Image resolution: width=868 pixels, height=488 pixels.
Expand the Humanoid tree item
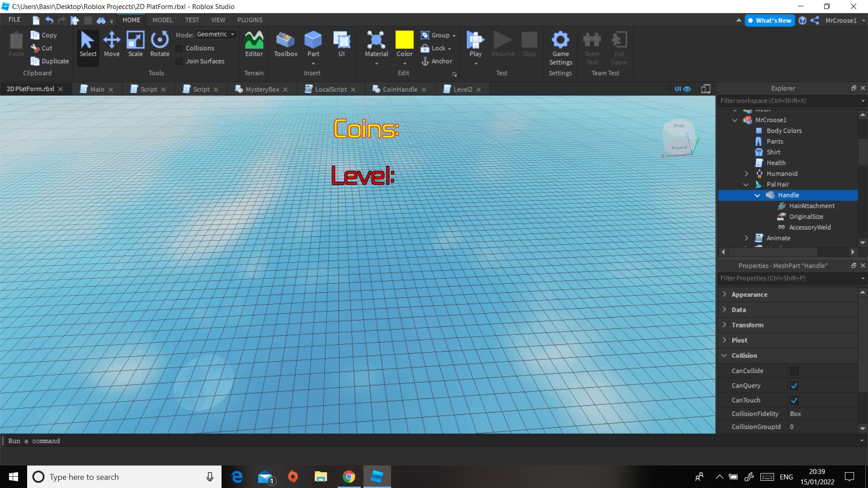[746, 174]
